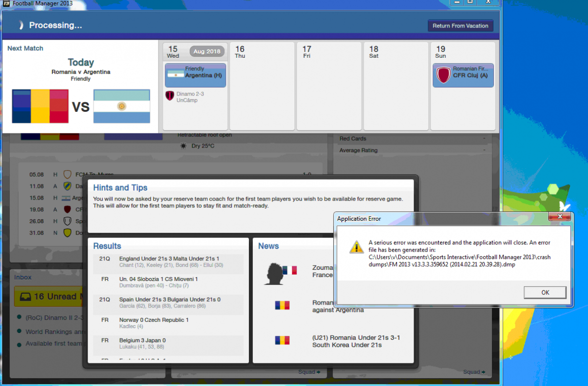Click the Romania flag beside the (U21) news
The image size is (588, 386).
[x=282, y=340]
